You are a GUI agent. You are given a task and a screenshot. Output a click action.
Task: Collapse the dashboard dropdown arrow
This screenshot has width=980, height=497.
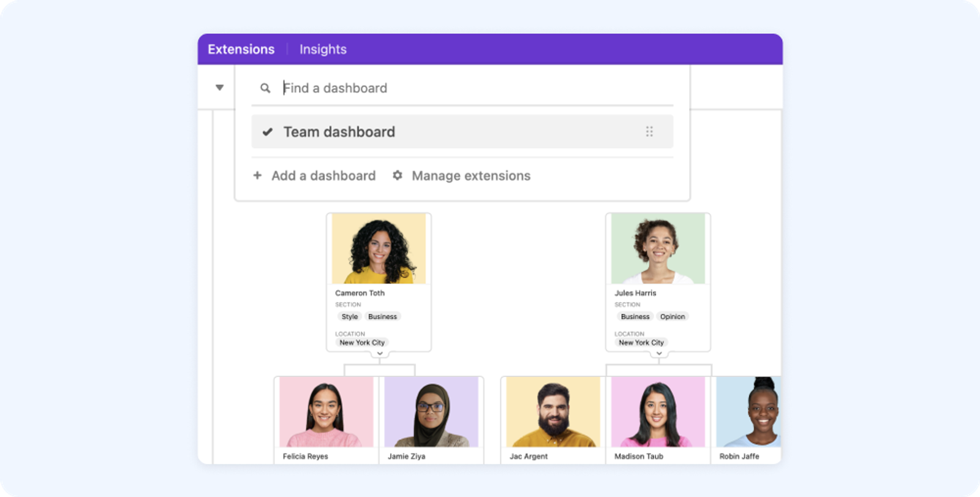pyautogui.click(x=219, y=88)
